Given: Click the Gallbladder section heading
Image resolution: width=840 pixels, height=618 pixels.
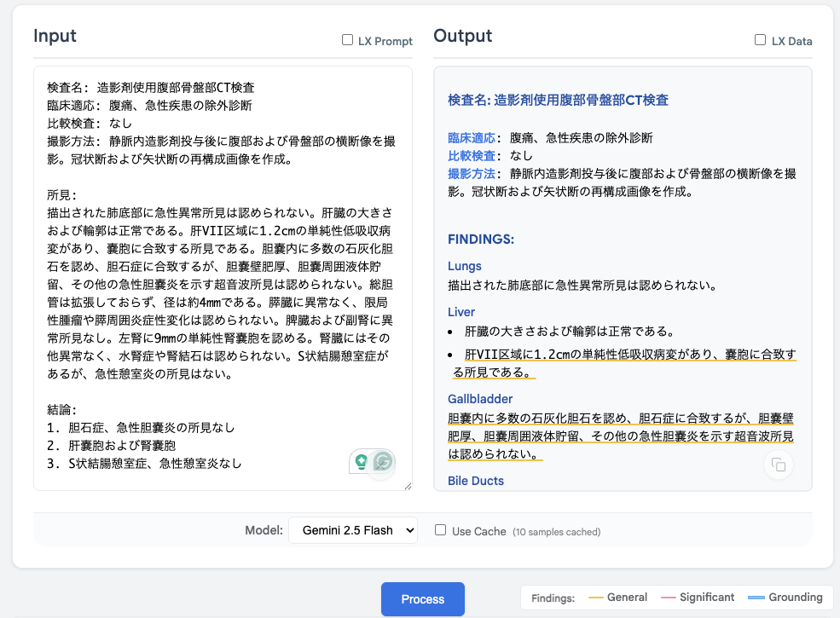Looking at the screenshot, I should pyautogui.click(x=480, y=399).
